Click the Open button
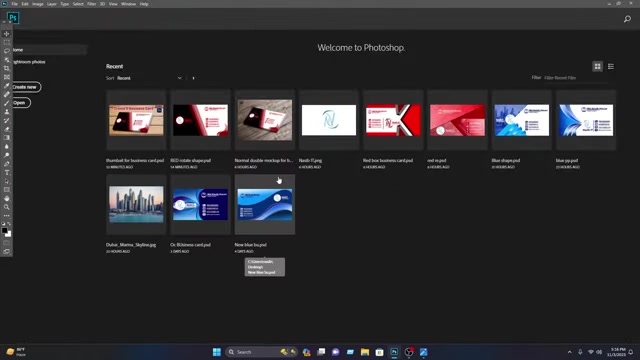This screenshot has height=360, width=640. pos(20,102)
